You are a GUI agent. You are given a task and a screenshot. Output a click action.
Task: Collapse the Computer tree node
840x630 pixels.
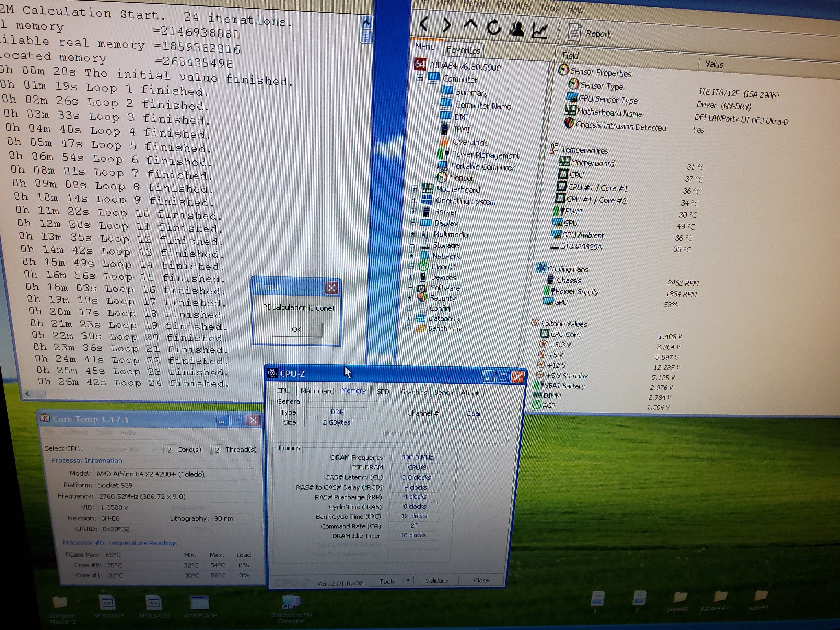click(x=420, y=78)
